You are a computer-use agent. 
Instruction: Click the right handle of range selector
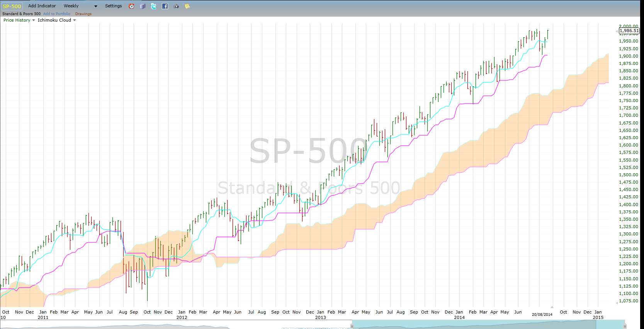pyautogui.click(x=625, y=326)
